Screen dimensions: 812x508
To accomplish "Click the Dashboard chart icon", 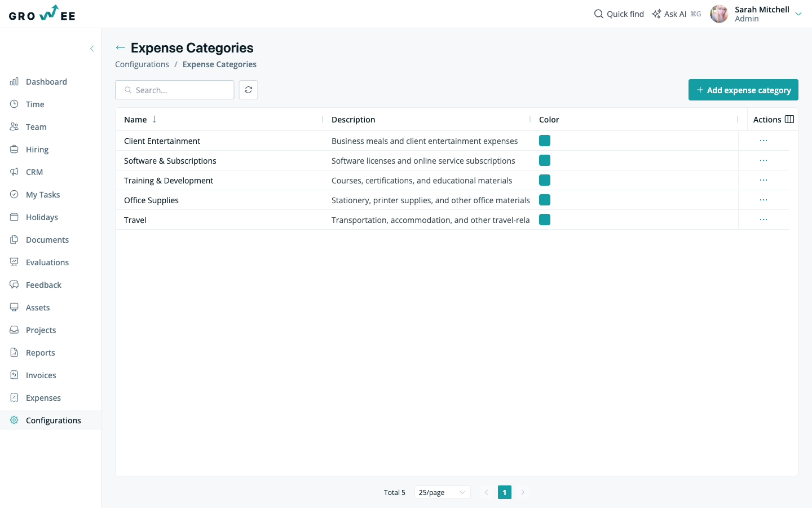I will [x=14, y=82].
